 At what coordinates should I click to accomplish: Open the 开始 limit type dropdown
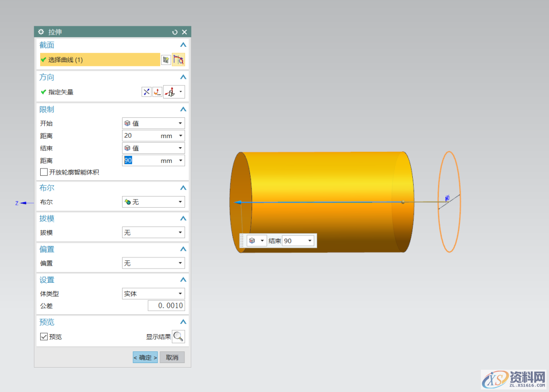(x=154, y=123)
